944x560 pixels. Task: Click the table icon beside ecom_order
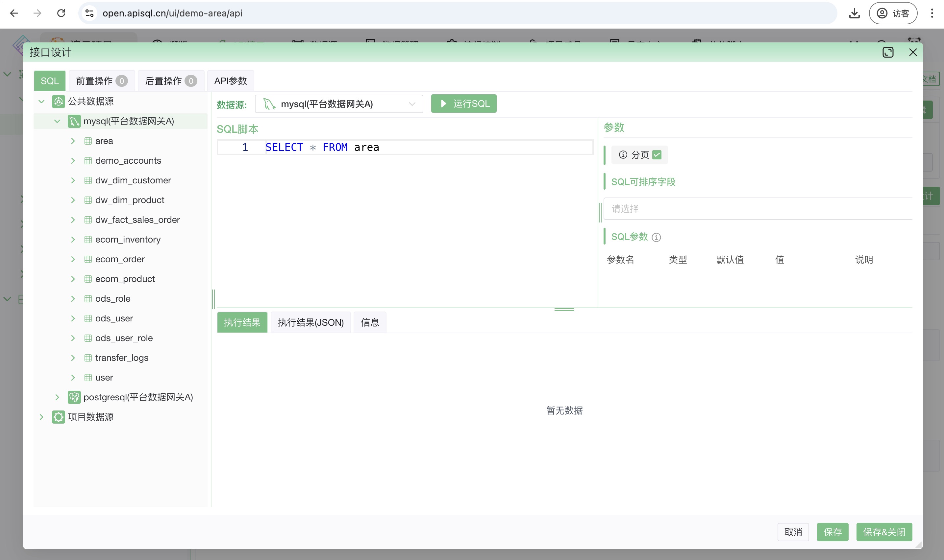coord(88,259)
